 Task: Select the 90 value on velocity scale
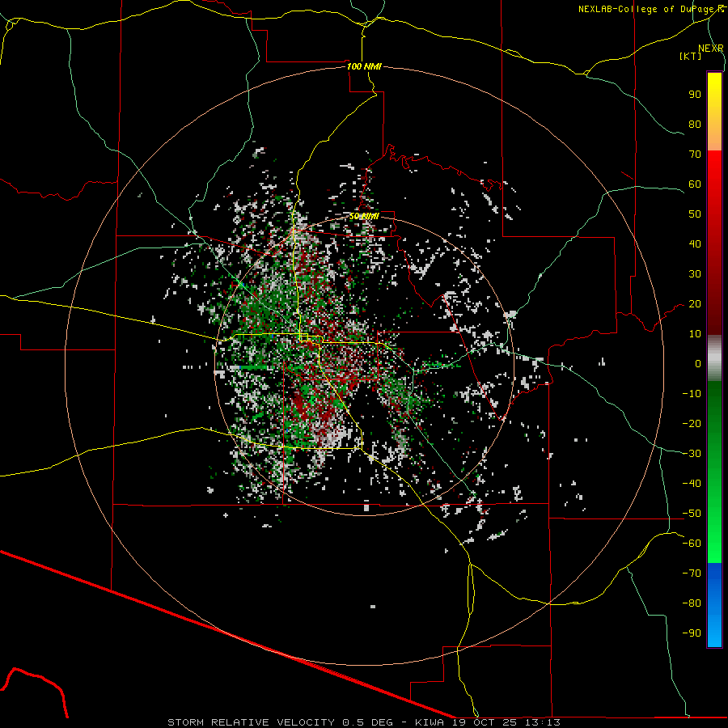pyautogui.click(x=695, y=95)
